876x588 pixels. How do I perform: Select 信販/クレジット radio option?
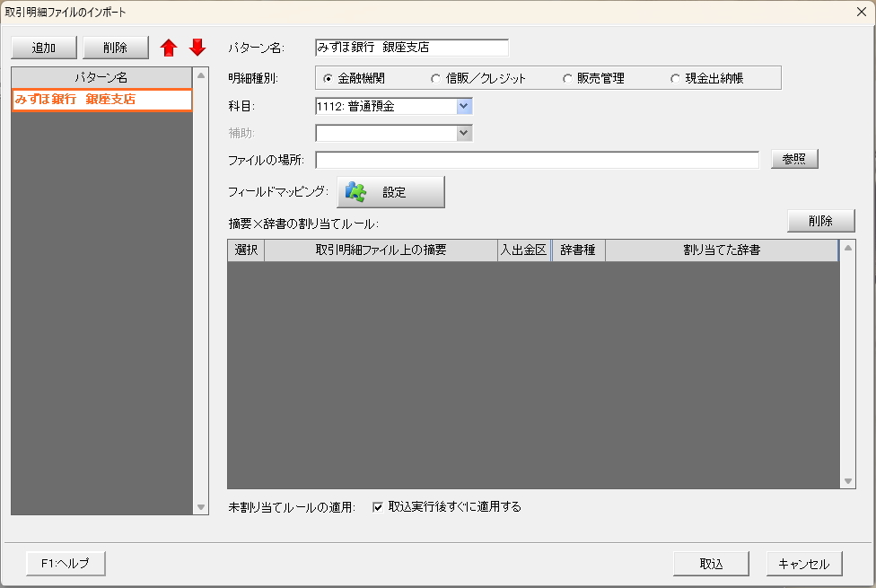[x=478, y=78]
